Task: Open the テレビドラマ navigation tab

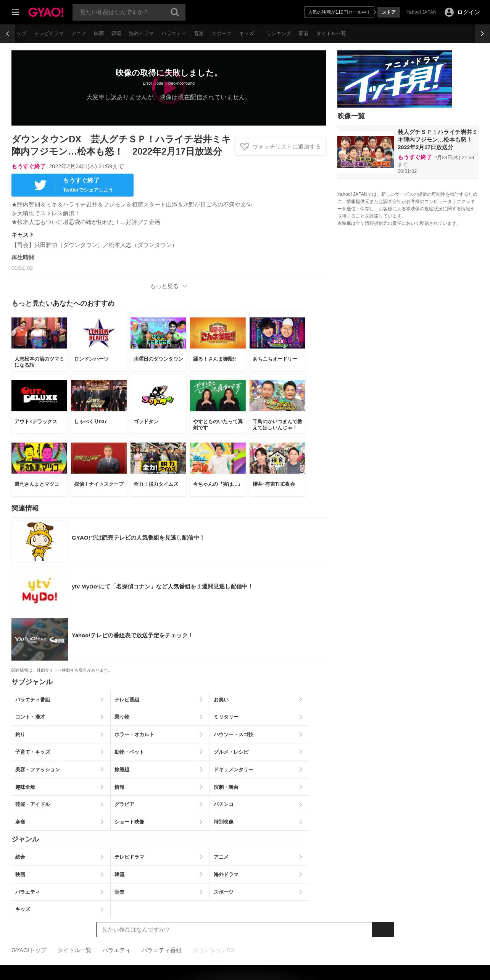Action: point(49,34)
